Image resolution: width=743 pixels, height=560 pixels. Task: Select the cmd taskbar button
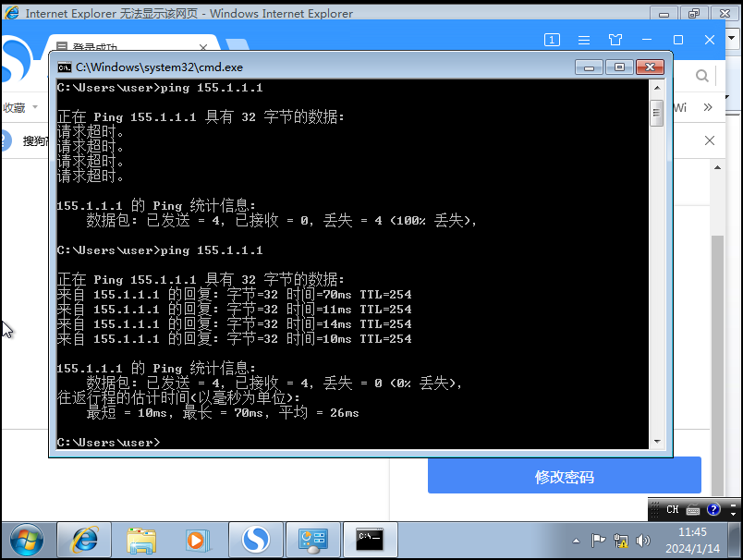(x=370, y=540)
